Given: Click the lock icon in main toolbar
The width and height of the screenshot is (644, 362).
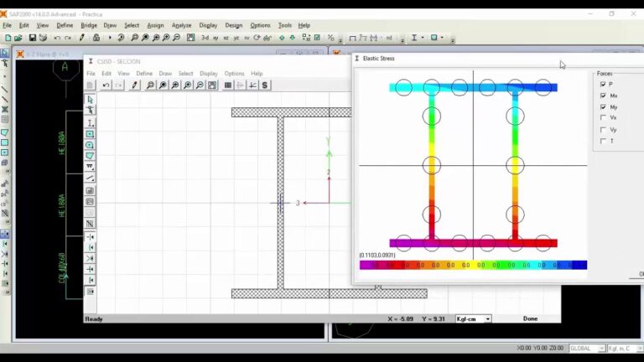Looking at the screenshot, I should [x=96, y=38].
